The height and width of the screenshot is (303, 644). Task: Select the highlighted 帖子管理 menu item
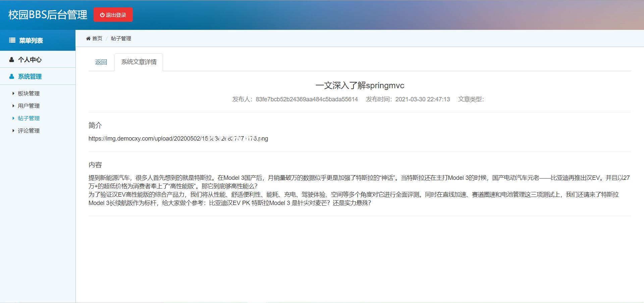[x=29, y=118]
